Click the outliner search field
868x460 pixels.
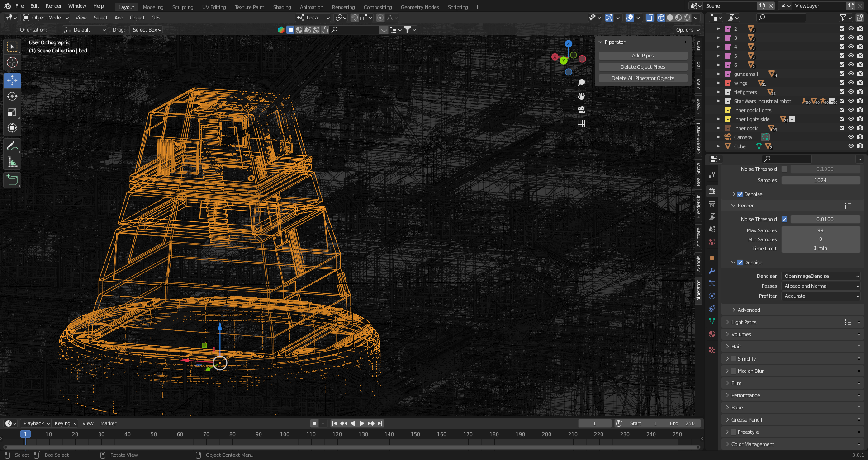point(781,18)
